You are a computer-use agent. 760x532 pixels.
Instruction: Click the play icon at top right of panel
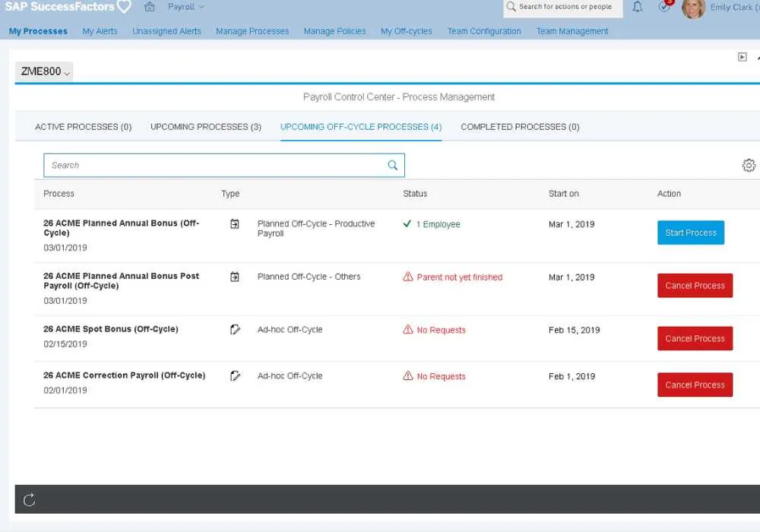click(x=742, y=57)
